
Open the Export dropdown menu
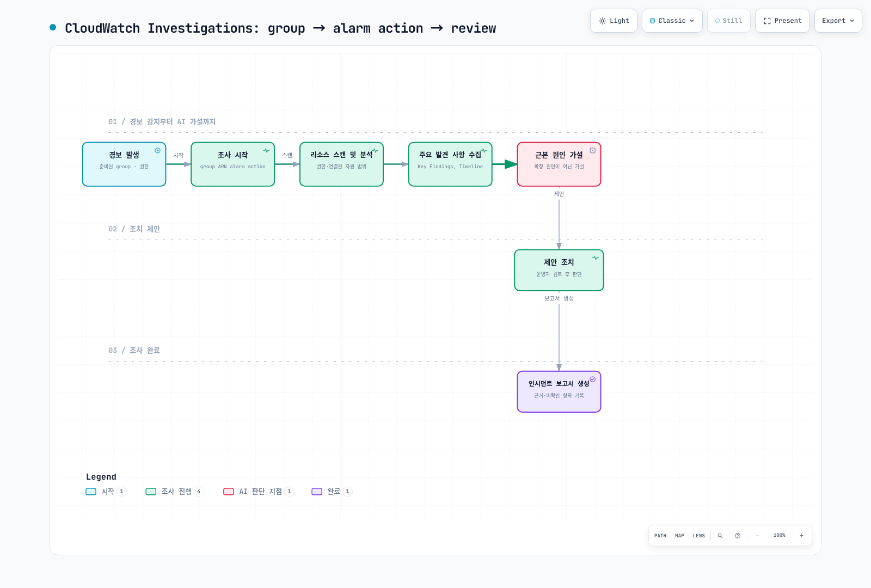838,21
